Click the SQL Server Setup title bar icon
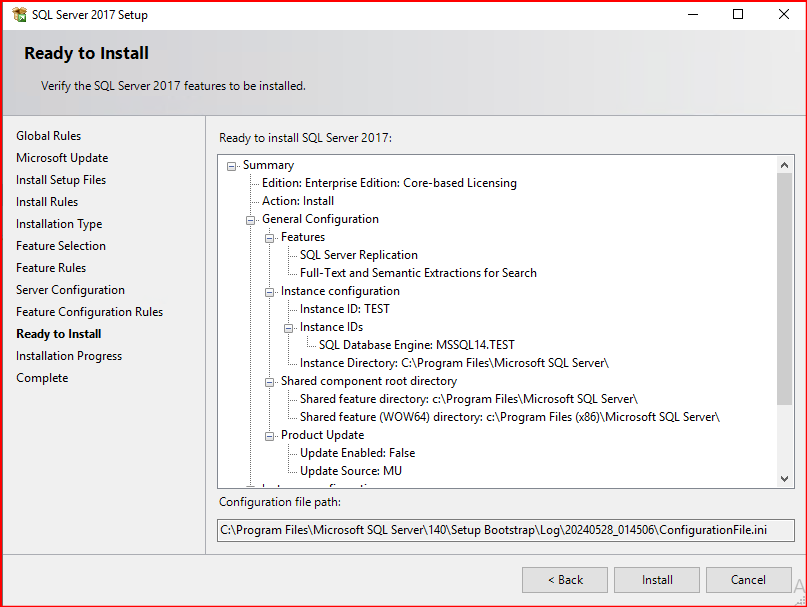Viewport: 807px width, 607px height. pos(19,14)
